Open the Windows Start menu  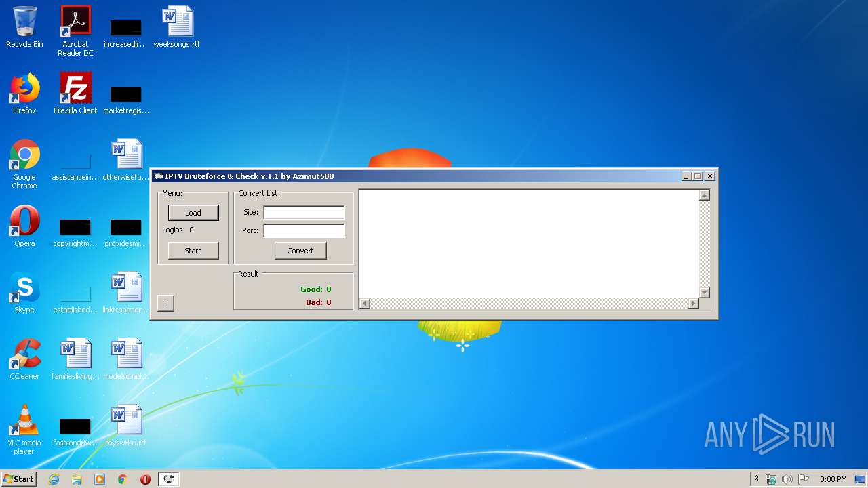(19, 479)
